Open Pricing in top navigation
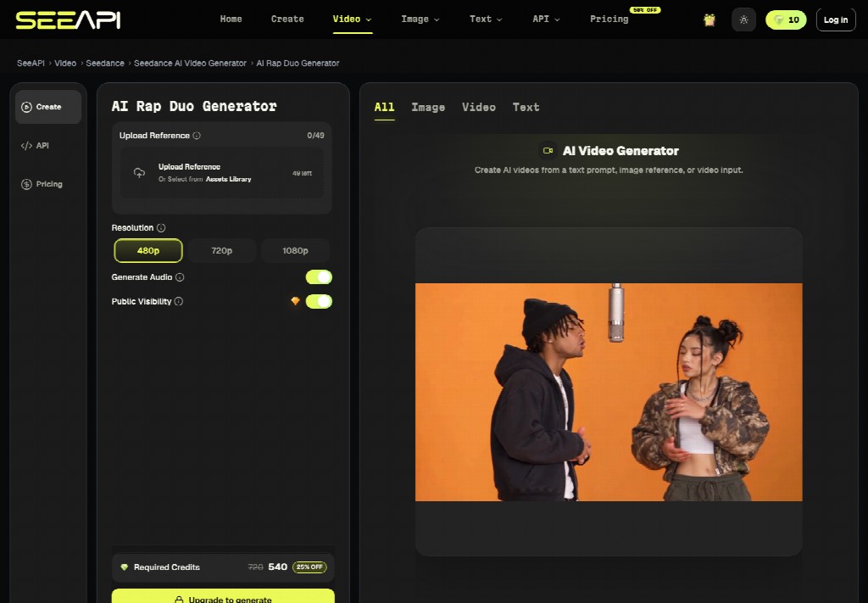Image resolution: width=868 pixels, height=603 pixels. 609,19
